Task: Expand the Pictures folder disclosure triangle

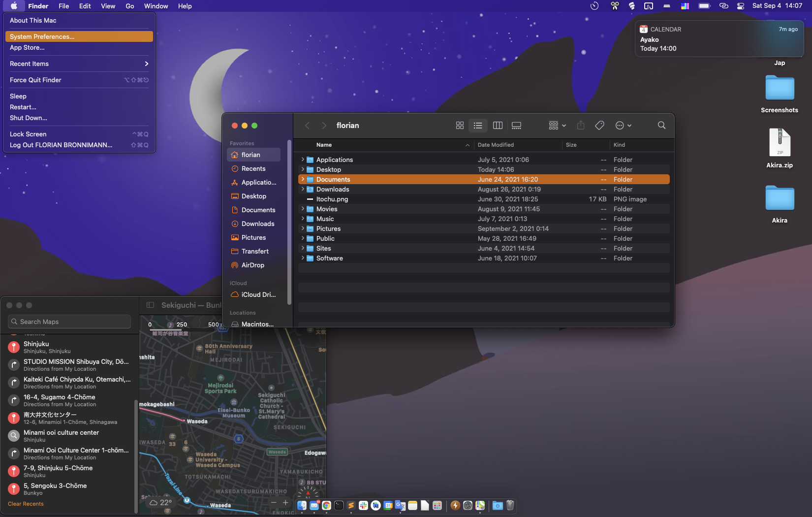Action: pyautogui.click(x=303, y=228)
